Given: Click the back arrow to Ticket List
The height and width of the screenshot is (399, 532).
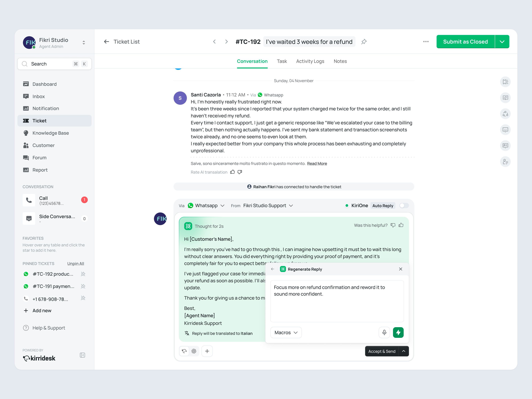Looking at the screenshot, I should pos(107,42).
